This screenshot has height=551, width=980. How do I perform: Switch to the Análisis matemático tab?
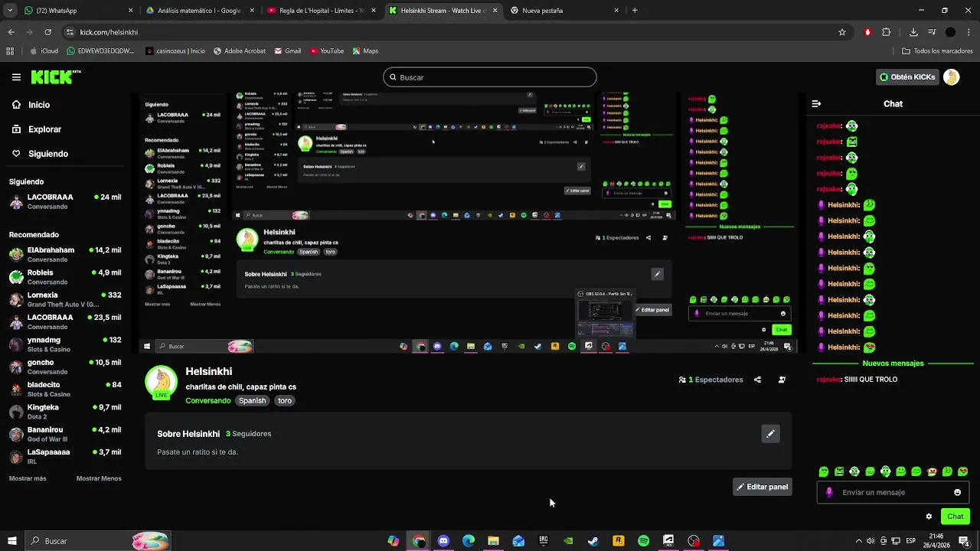(199, 11)
